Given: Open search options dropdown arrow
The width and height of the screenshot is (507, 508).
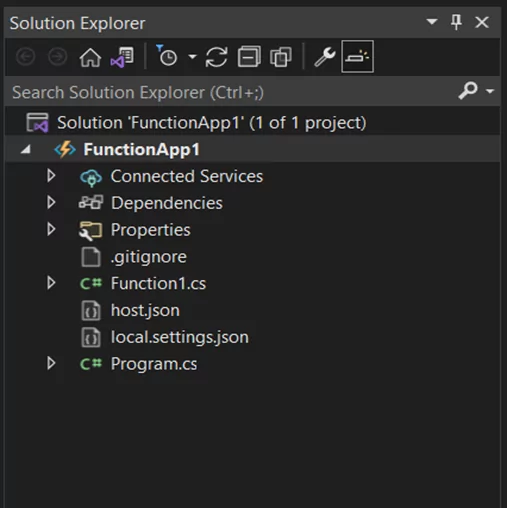Looking at the screenshot, I should click(x=490, y=91).
